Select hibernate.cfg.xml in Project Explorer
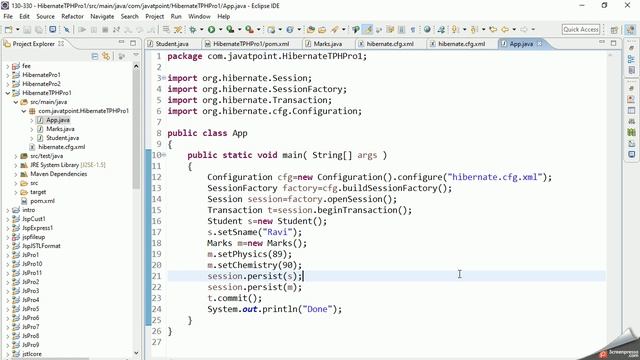The image size is (640, 360). [x=61, y=147]
